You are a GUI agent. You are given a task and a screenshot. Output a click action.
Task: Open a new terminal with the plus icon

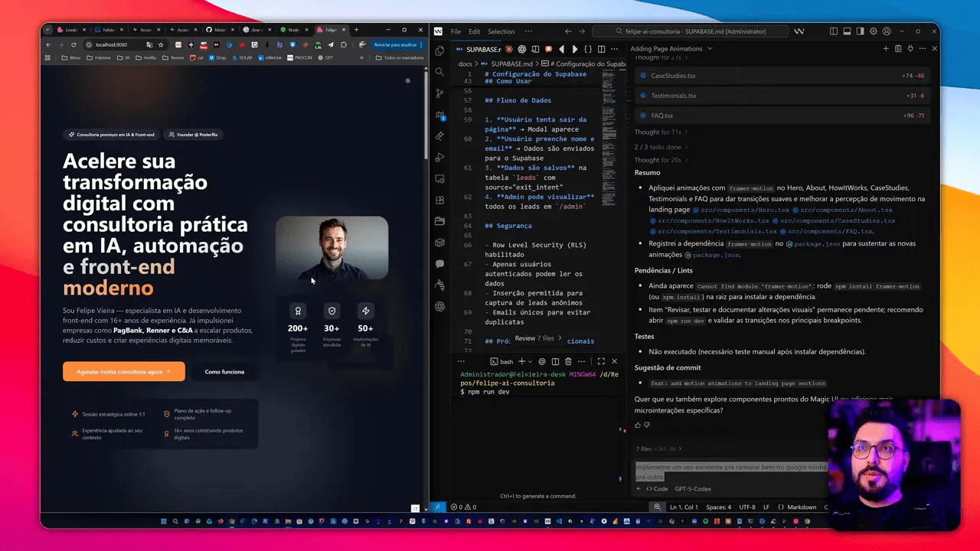(521, 361)
